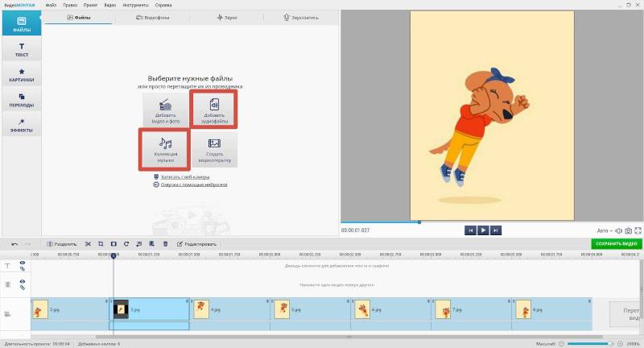Open the Правка menu
644x348 pixels.
click(70, 5)
